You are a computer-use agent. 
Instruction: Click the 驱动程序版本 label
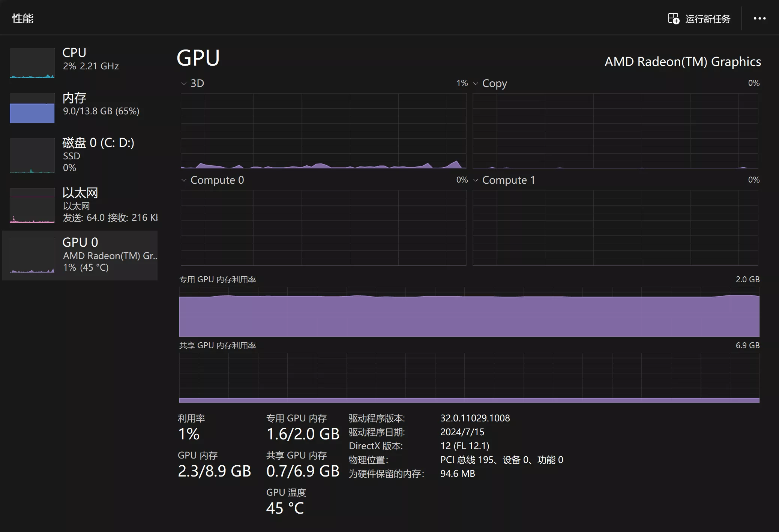click(377, 418)
